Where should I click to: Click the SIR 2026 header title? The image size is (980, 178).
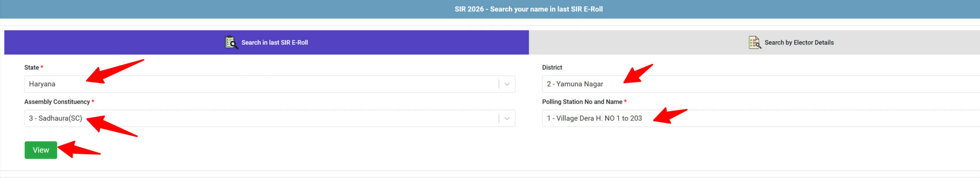point(528,9)
